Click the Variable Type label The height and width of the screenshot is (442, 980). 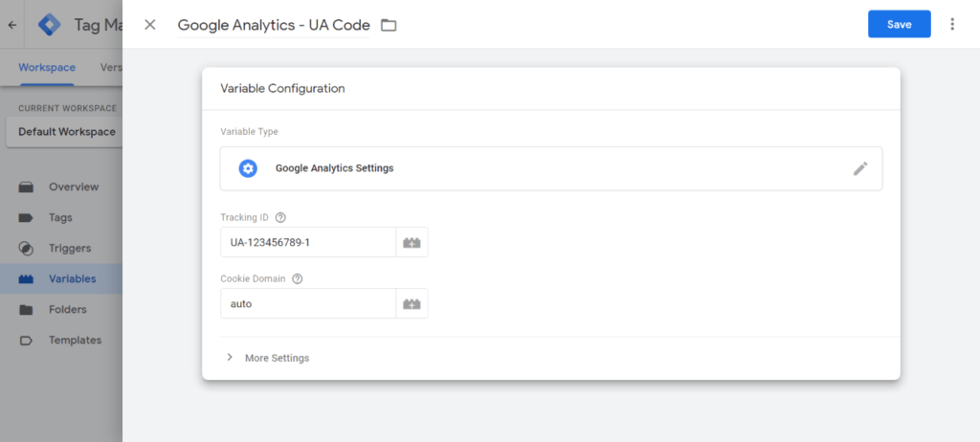(x=250, y=132)
